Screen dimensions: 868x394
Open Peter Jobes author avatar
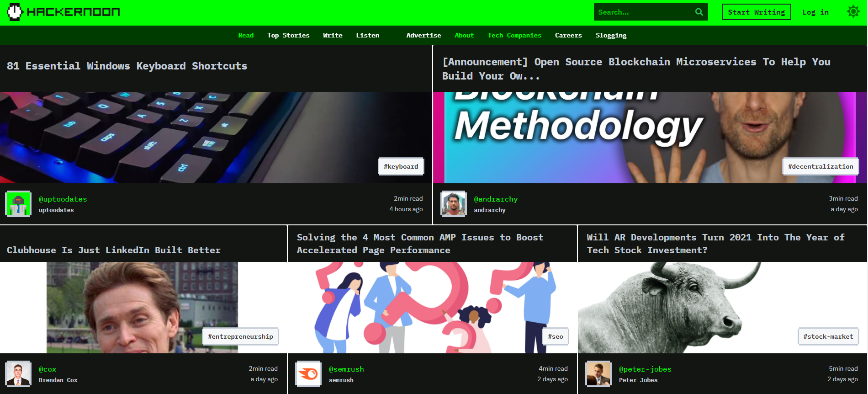(598, 374)
